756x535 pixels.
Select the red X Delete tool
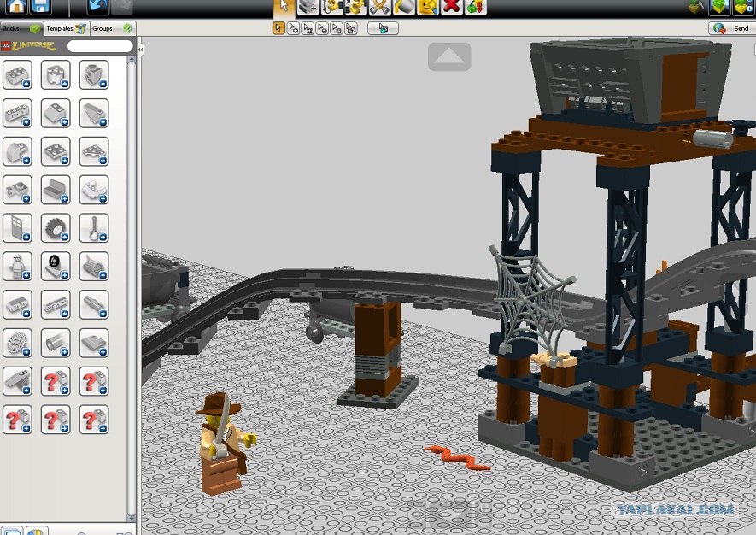pos(452,7)
